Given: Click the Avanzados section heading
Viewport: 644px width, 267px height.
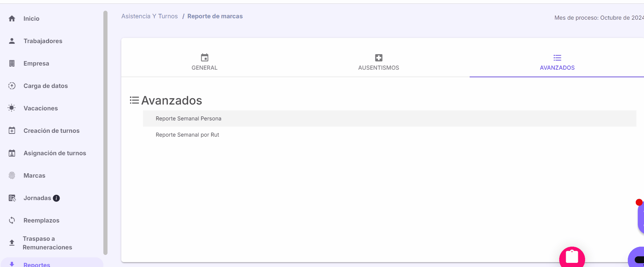Looking at the screenshot, I should [x=172, y=100].
